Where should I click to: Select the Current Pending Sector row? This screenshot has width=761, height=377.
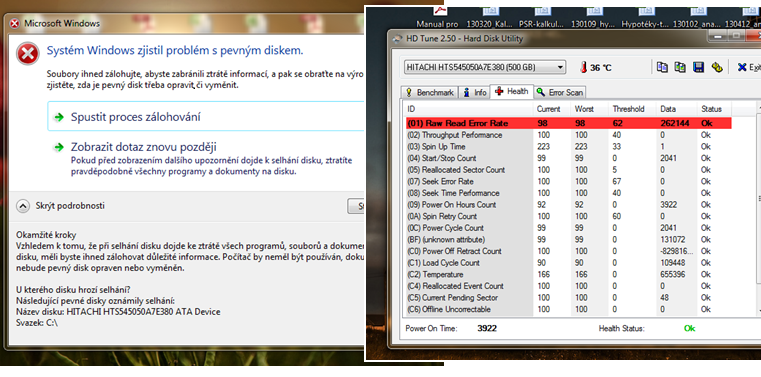[568, 297]
